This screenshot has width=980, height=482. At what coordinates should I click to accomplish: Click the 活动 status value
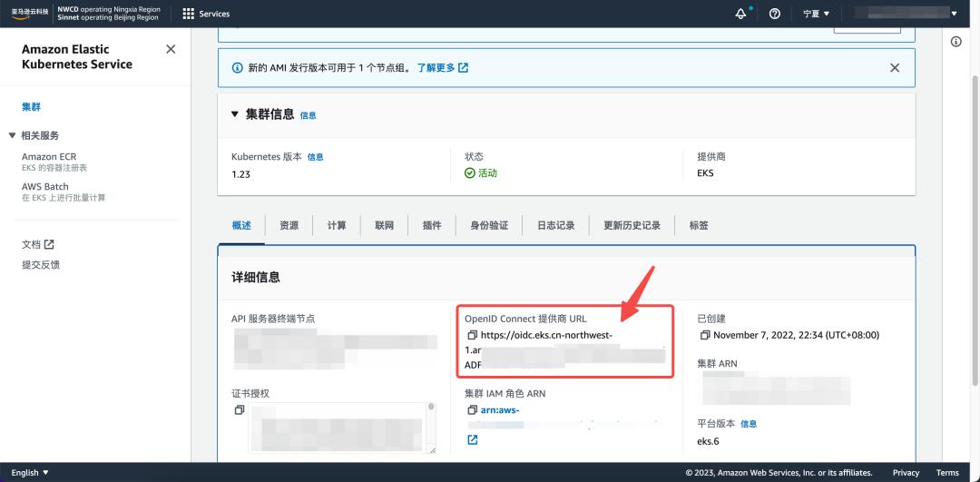487,173
